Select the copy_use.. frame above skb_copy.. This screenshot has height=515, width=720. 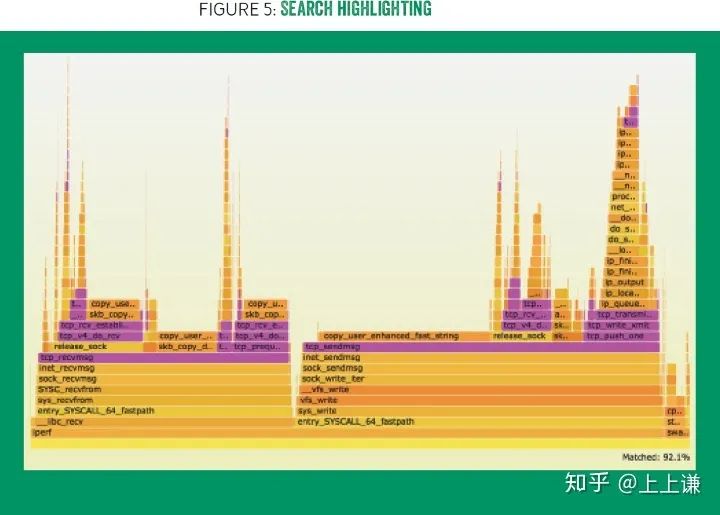click(x=113, y=304)
